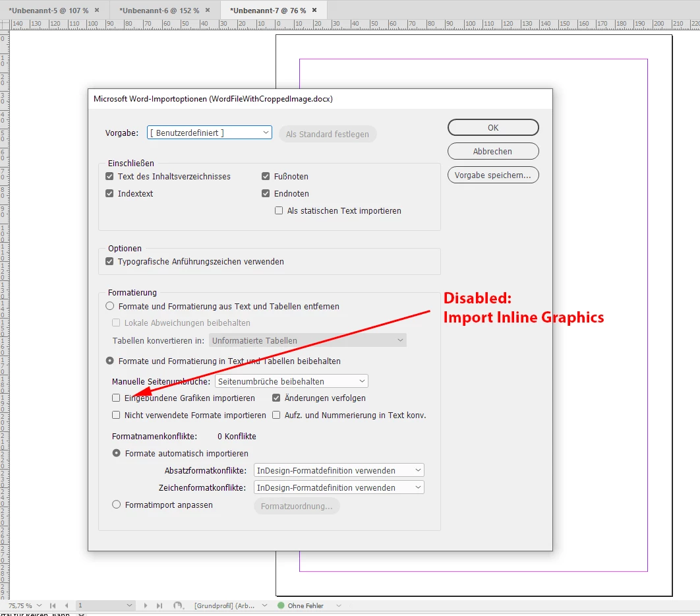This screenshot has width=700, height=616.
Task: Click the '0 Konflikte' text
Action: (x=237, y=437)
